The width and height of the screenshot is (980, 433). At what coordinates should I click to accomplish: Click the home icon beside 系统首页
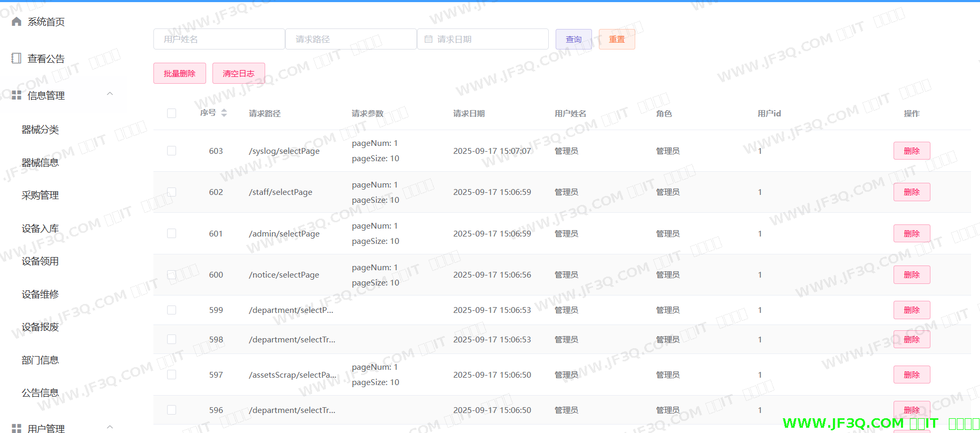tap(16, 22)
